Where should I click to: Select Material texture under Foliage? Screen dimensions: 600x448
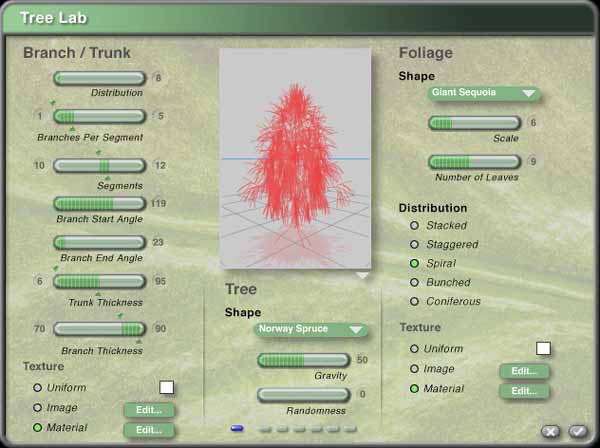pos(414,389)
